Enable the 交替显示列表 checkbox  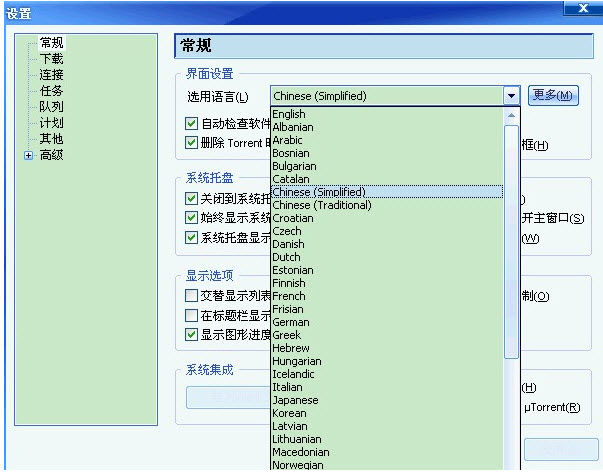coord(192,296)
